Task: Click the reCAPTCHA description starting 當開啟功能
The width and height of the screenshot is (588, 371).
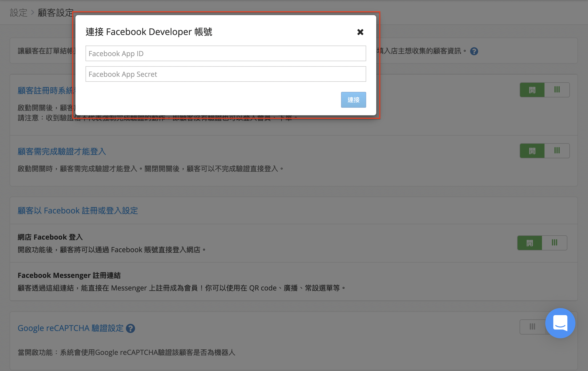Action: [127, 352]
